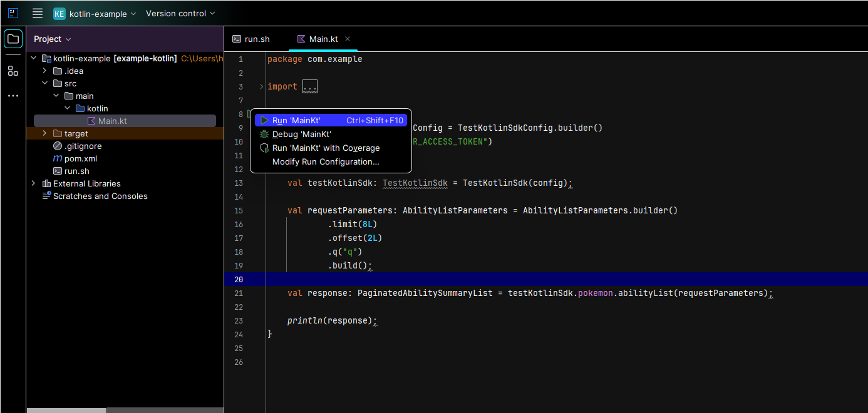Click the External Libraries icon
Viewport: 868px width, 413px height.
(46, 183)
